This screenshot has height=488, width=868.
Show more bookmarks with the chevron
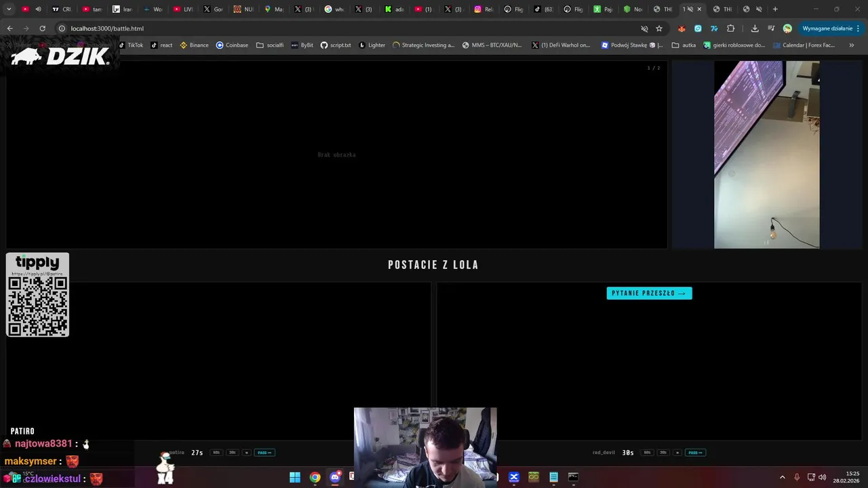point(852,45)
